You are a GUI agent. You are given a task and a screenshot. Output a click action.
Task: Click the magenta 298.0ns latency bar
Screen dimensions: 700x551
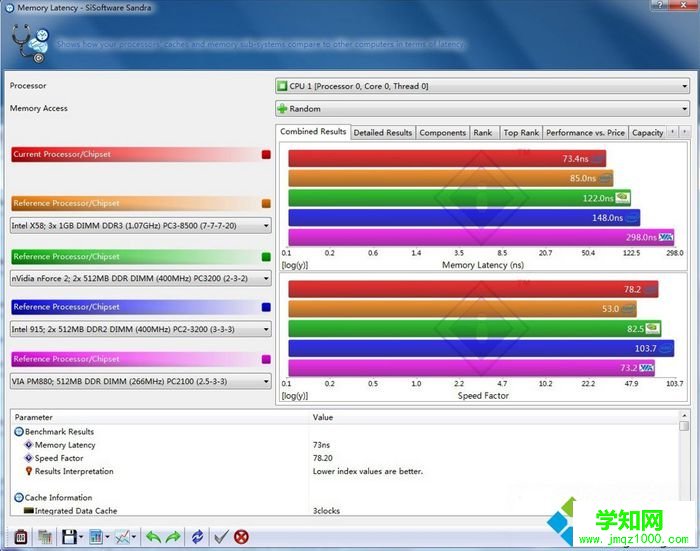(x=481, y=237)
